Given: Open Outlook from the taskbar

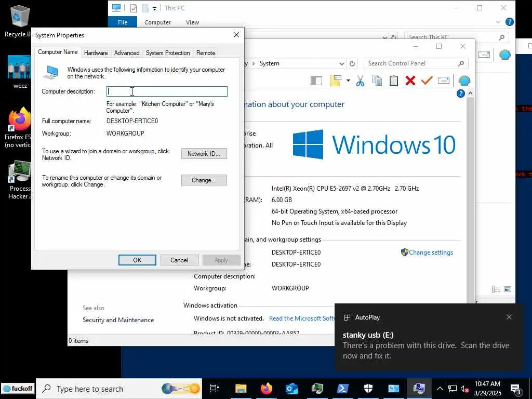Looking at the screenshot, I should click(x=292, y=389).
